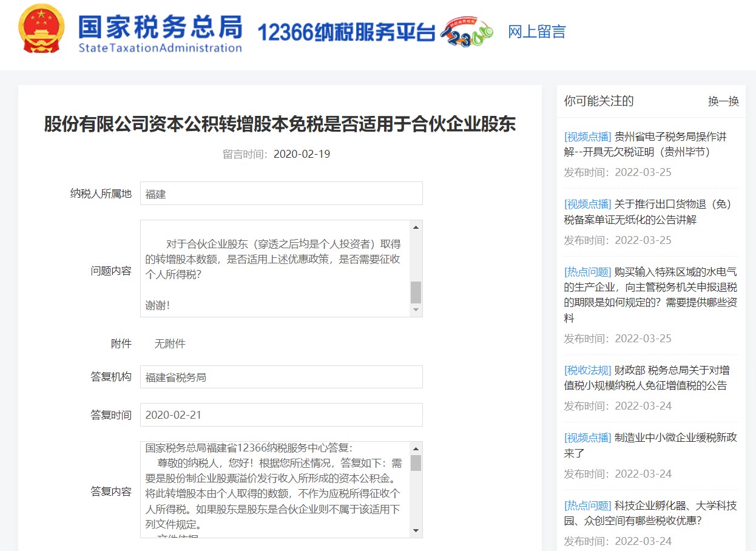Viewport: 756px width, 551px height.
Task: Refresh suggestions with 换一换
Action: pos(723,101)
